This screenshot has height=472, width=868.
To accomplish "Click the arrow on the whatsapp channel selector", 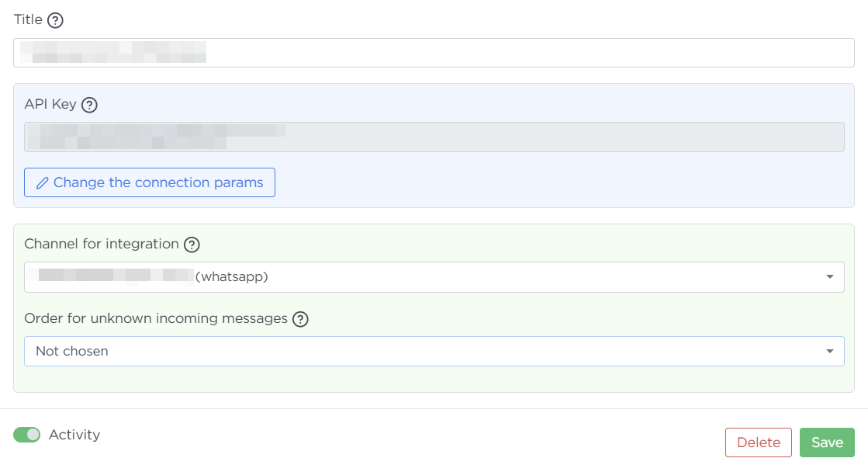I will click(x=829, y=277).
